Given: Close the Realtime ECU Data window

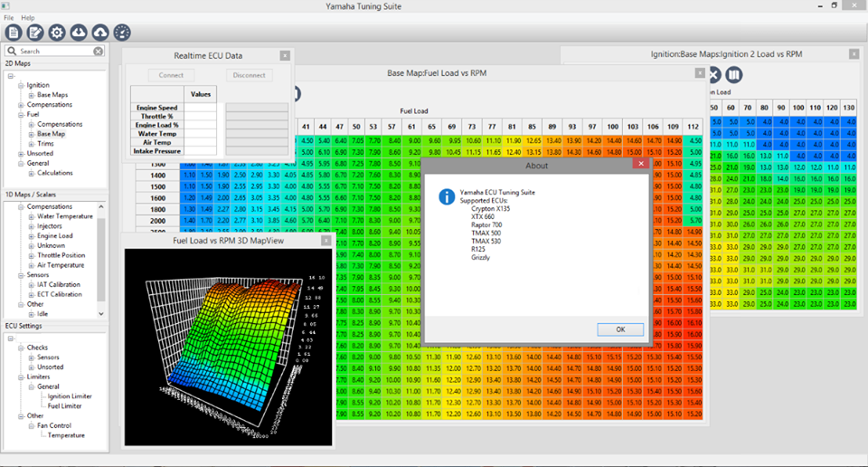Looking at the screenshot, I should 285,55.
